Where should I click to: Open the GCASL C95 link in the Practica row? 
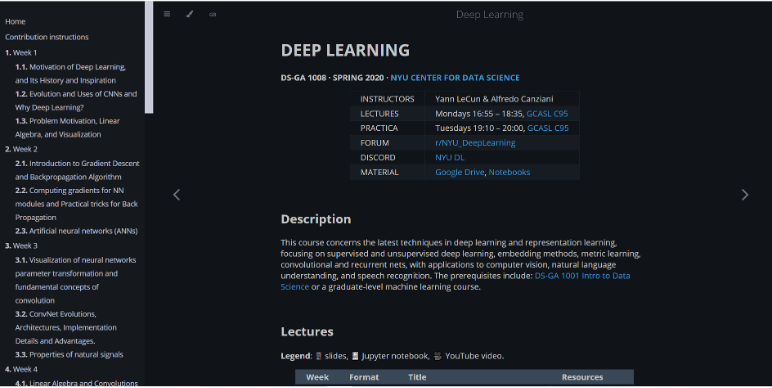[547, 128]
